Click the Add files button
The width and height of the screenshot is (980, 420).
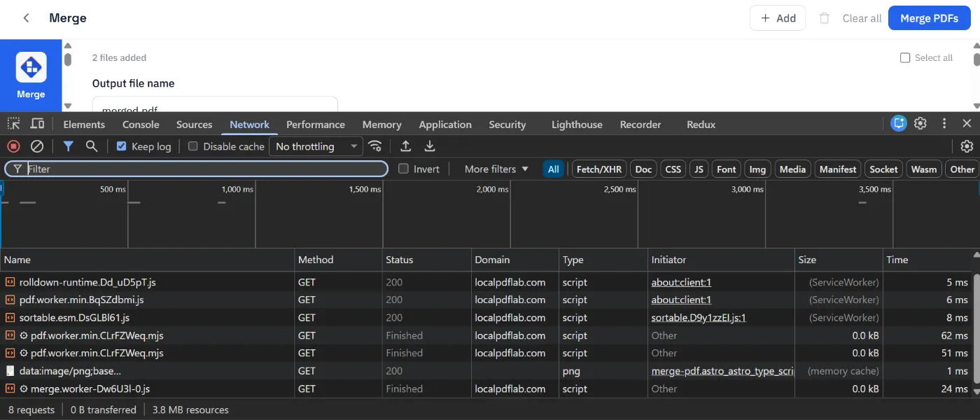(x=778, y=18)
